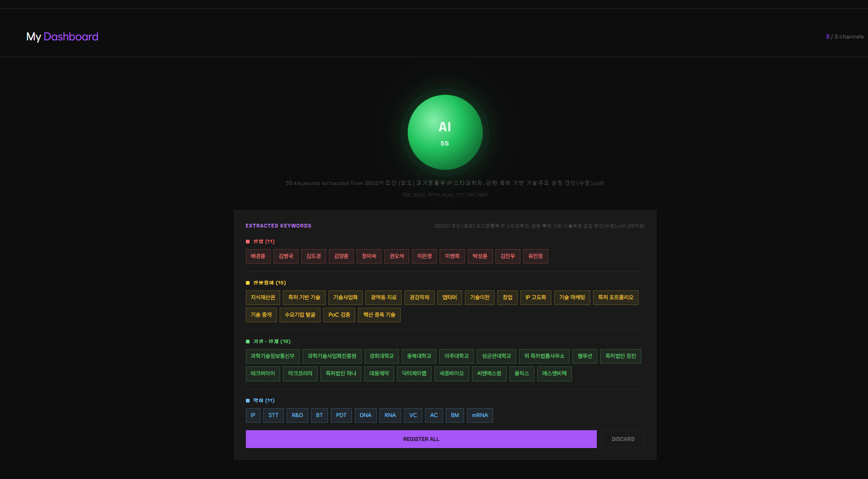This screenshot has height=479, width=868.
Task: Click the 3 / 3 channels indicator
Action: tap(845, 37)
